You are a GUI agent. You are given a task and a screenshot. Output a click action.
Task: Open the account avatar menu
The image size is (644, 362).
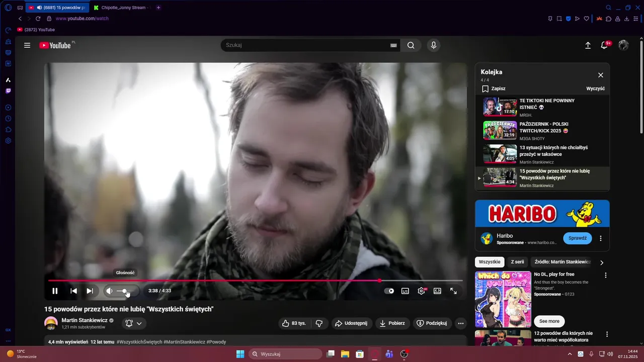pyautogui.click(x=623, y=45)
